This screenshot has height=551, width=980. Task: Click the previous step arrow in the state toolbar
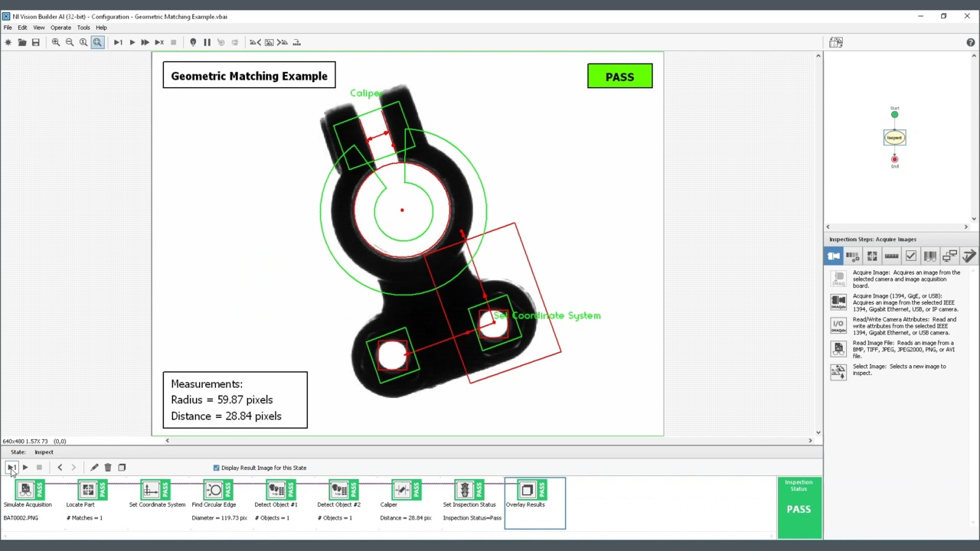click(60, 468)
